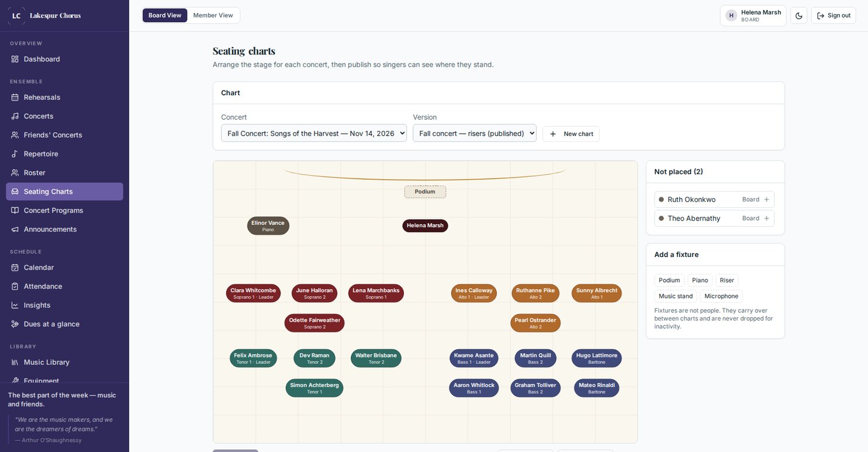Image resolution: width=868 pixels, height=452 pixels.
Task: Select Mateo Rinaldi baritone chip
Action: coord(597,388)
